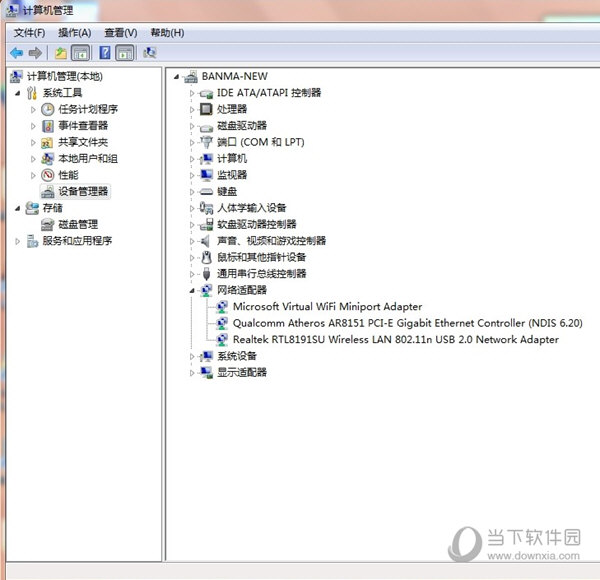Image resolution: width=600 pixels, height=580 pixels.
Task: Toggle the show/hide console tree icon
Action: [x=81, y=53]
